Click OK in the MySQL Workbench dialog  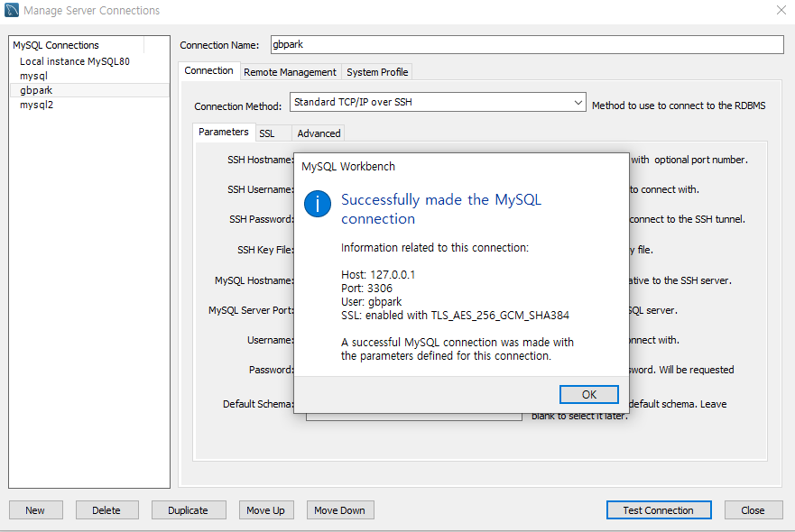click(588, 395)
